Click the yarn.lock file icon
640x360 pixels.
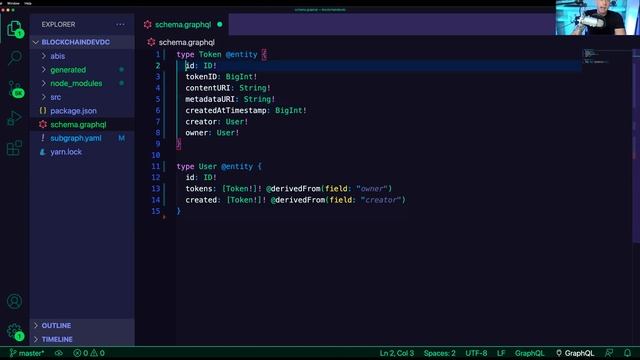pos(42,152)
